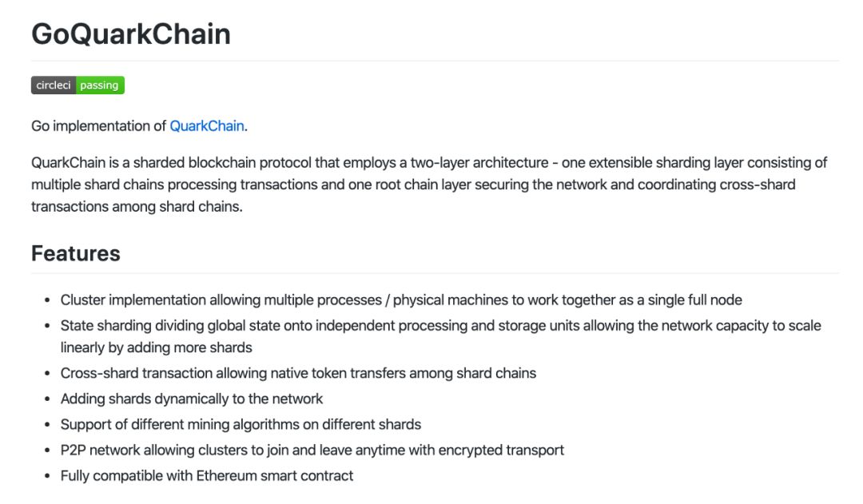This screenshot has width=863, height=504.
Task: Click the Cross-shard transaction bullet item
Action: coord(298,373)
